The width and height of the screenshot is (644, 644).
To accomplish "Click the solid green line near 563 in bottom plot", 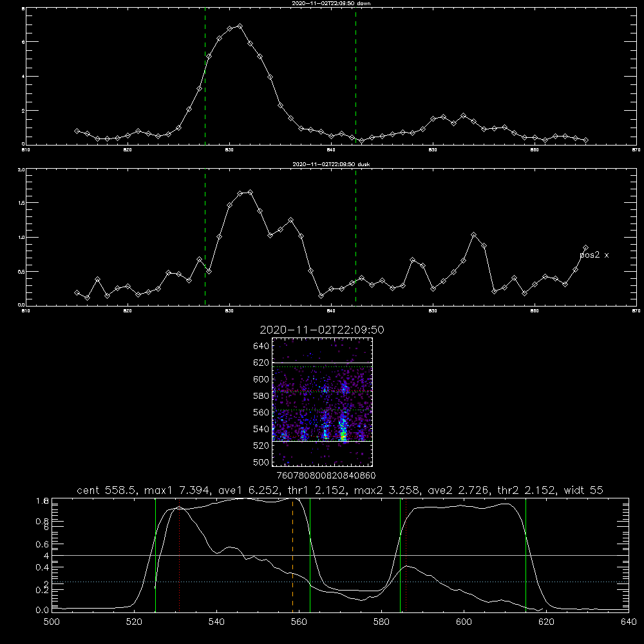I will tap(310, 554).
